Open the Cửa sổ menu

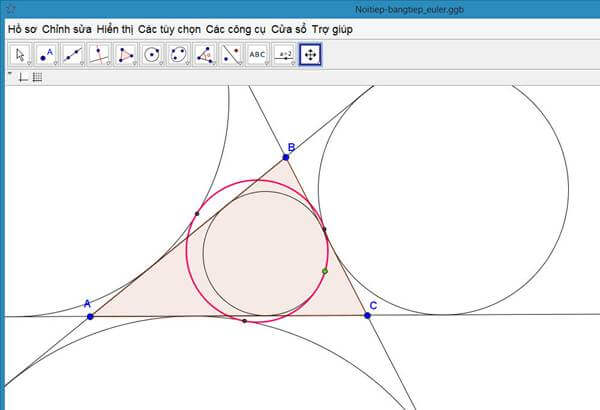click(289, 29)
